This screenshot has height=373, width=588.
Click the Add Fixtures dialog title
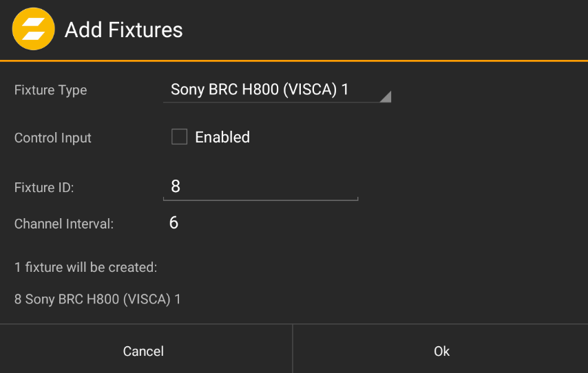click(124, 30)
